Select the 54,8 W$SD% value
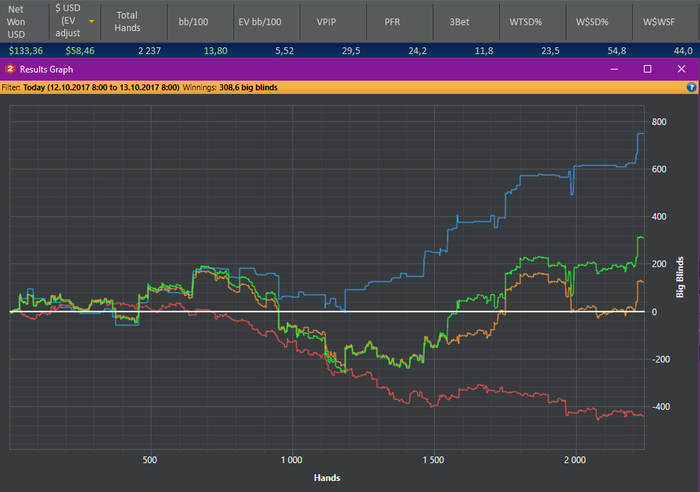The image size is (700, 492). tap(617, 50)
